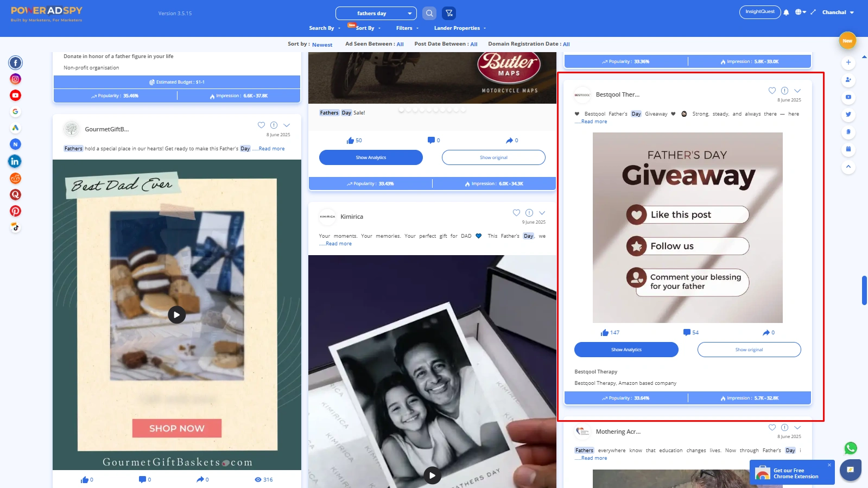This screenshot has width=868, height=488.
Task: Click the like thumb on Bestqool ad showing 147
Action: point(604,333)
